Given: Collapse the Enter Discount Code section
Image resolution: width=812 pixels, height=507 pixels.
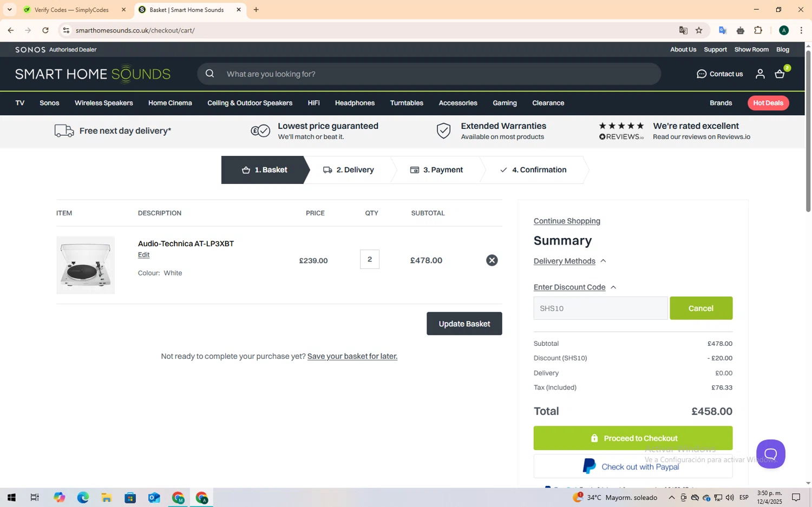Looking at the screenshot, I should (575, 287).
